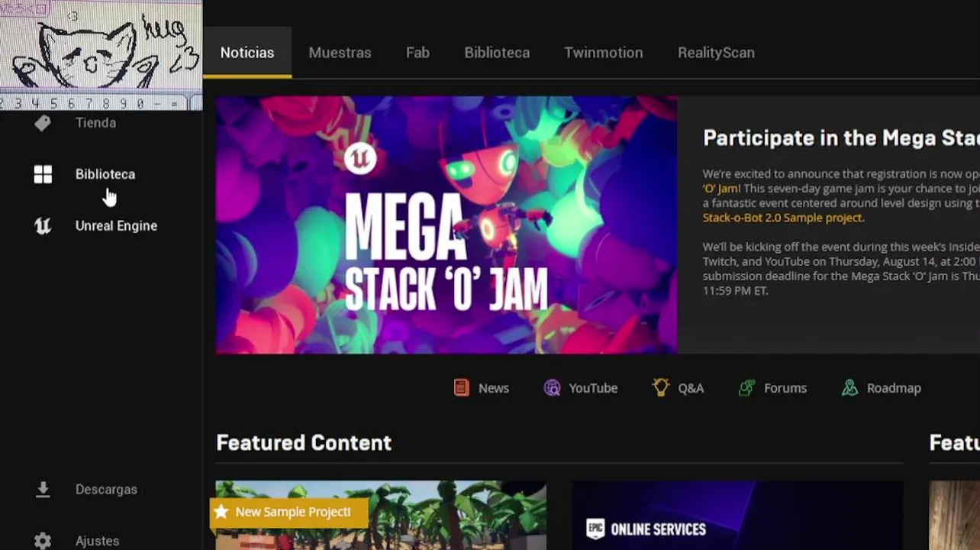This screenshot has height=550, width=980.
Task: Click the orange News icon
Action: tap(461, 388)
